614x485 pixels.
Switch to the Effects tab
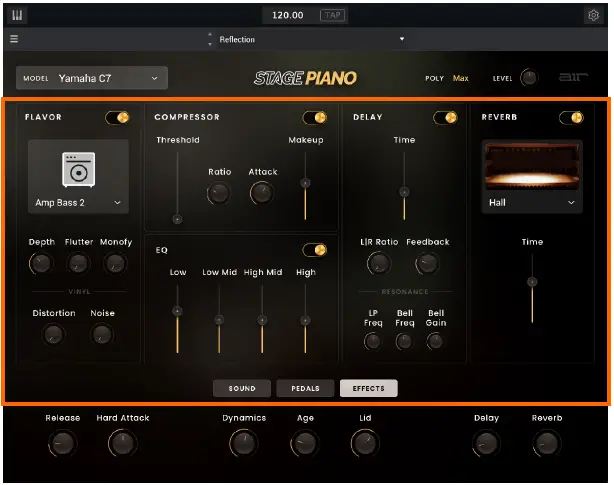(x=368, y=388)
